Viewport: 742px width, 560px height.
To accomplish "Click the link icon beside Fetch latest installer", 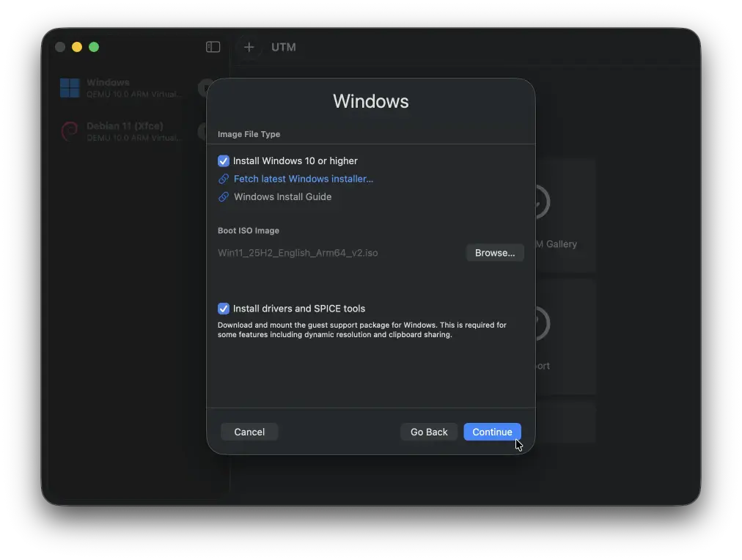I will point(224,179).
